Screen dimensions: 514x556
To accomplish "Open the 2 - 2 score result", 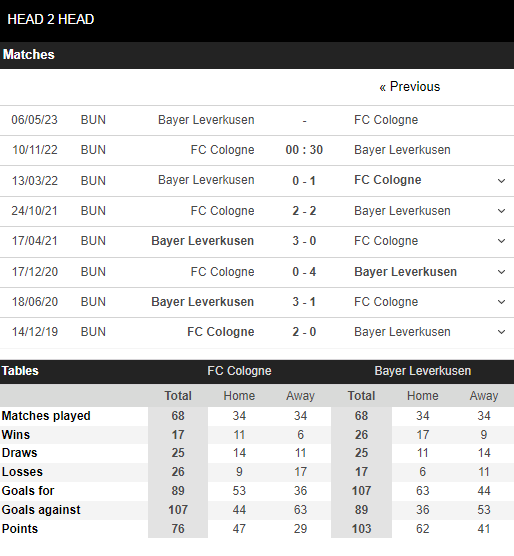I will [x=304, y=211].
